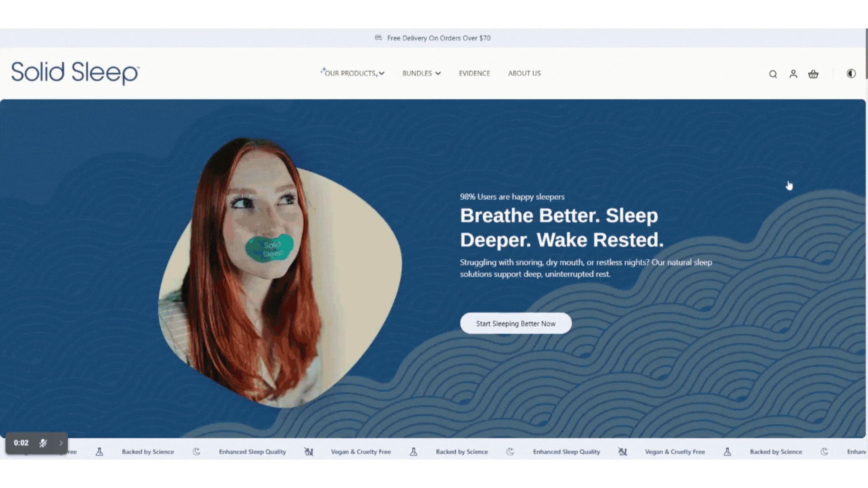Viewport: 868px width, 488px height.
Task: Open the Evidence menu item
Action: point(474,73)
